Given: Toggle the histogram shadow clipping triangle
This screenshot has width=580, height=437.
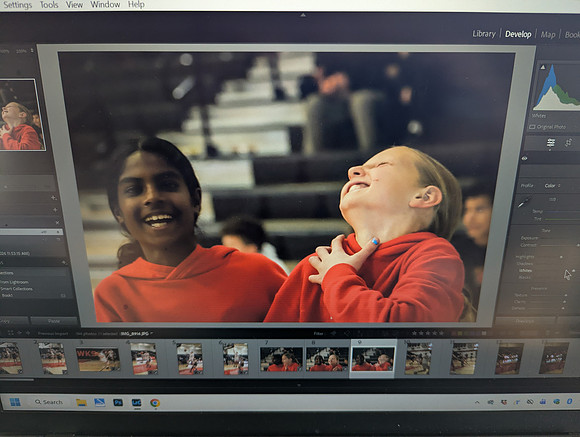Looking at the screenshot, I should click(543, 67).
